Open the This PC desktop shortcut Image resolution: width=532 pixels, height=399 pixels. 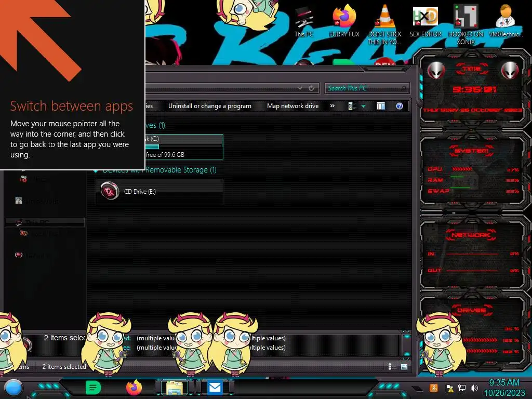[304, 22]
